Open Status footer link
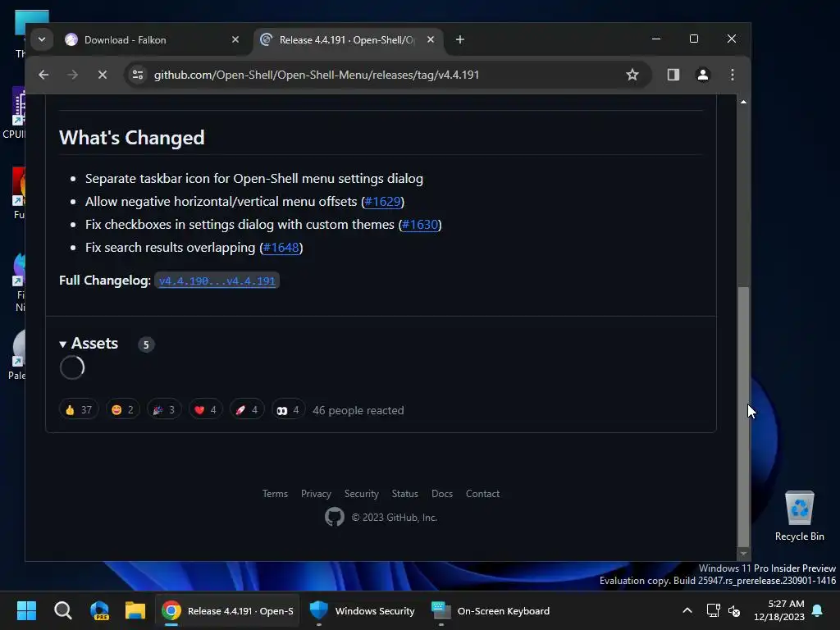The width and height of the screenshot is (840, 630). pyautogui.click(x=405, y=494)
